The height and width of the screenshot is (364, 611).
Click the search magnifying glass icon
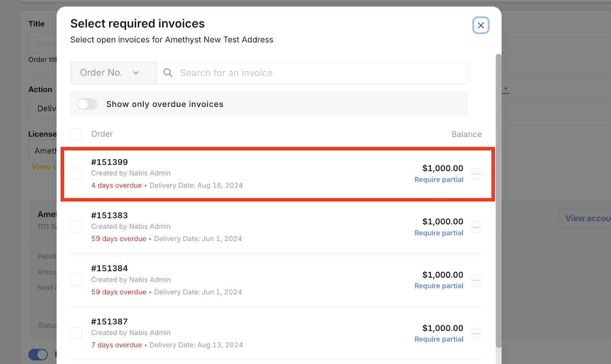point(168,73)
